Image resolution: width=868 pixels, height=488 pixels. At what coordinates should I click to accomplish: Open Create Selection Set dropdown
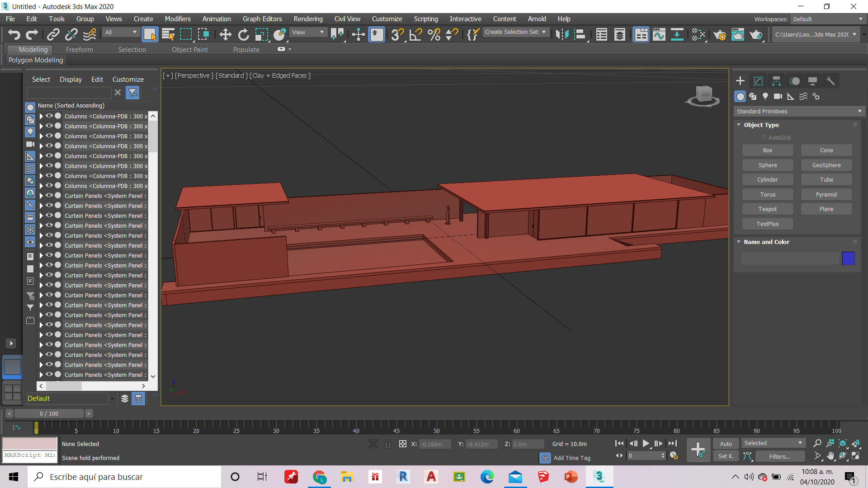click(516, 32)
